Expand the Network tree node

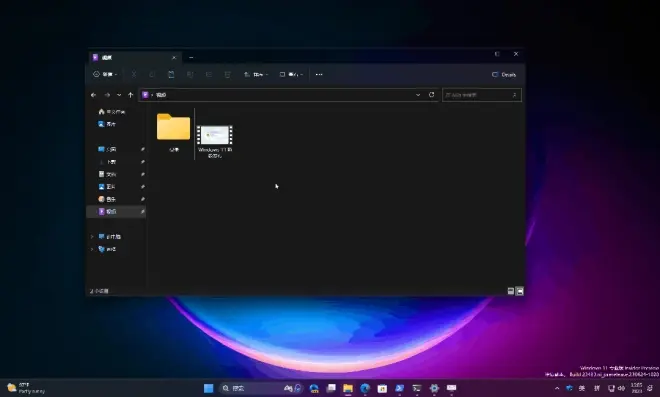click(92, 249)
